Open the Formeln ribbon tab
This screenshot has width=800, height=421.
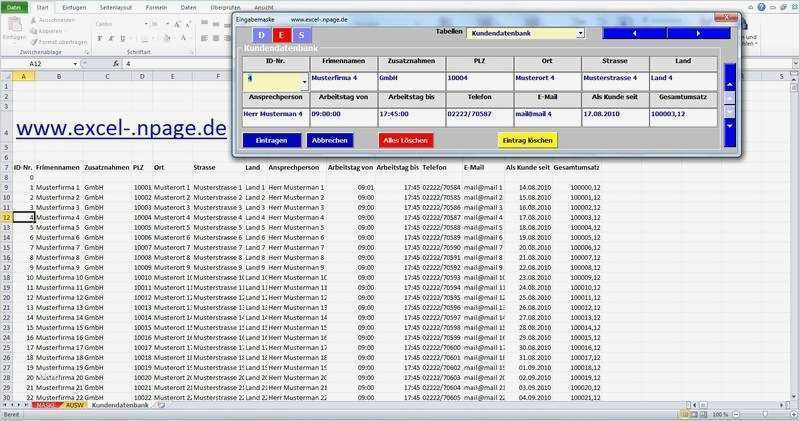(156, 8)
